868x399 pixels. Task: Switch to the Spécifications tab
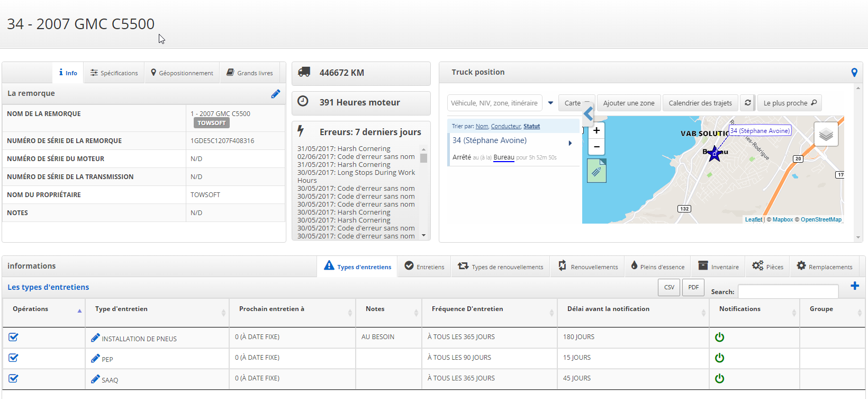click(x=114, y=73)
